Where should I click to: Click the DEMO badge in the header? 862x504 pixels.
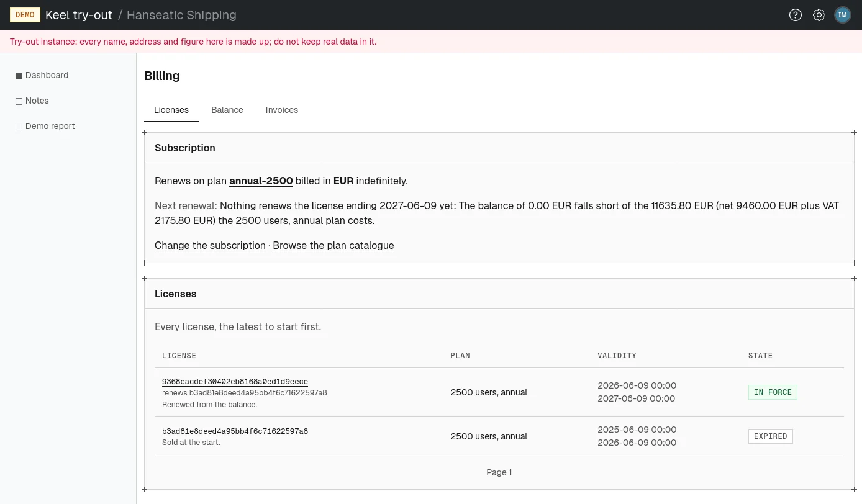pyautogui.click(x=25, y=15)
